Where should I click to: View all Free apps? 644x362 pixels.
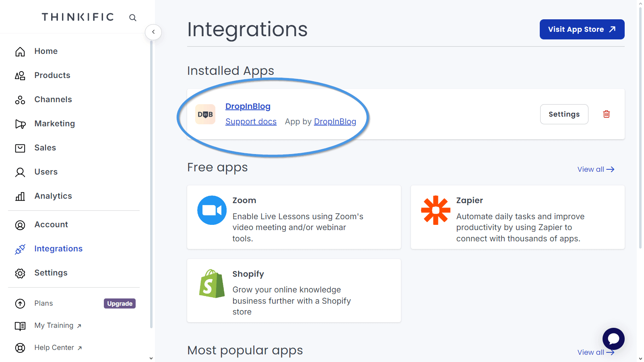[x=596, y=169]
